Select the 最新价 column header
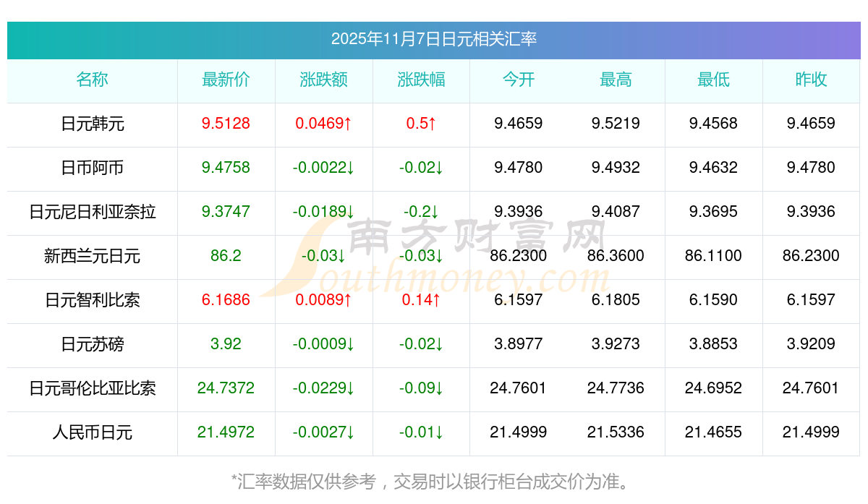The height and width of the screenshot is (504, 868). [226, 80]
